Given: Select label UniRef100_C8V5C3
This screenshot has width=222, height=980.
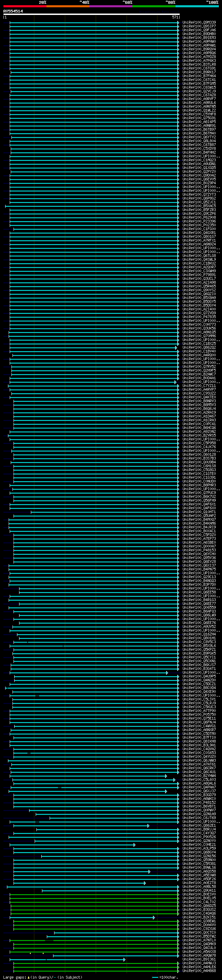Looking at the screenshot, I should pos(199,642).
